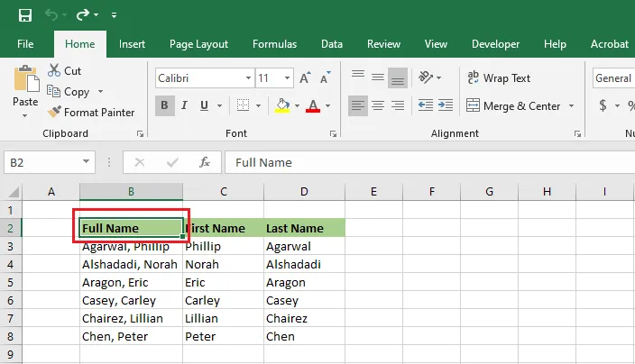Click the Name Box showing B2

43,162
